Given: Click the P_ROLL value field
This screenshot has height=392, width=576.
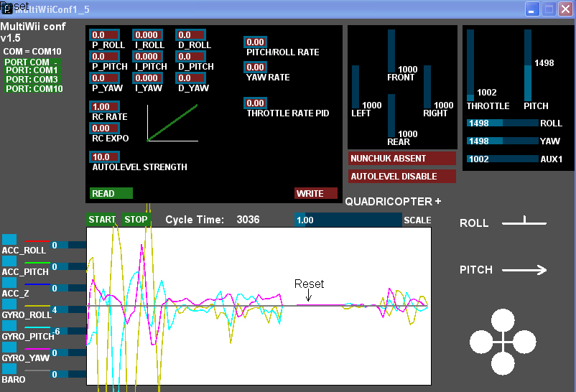Looking at the screenshot, I should (104, 35).
